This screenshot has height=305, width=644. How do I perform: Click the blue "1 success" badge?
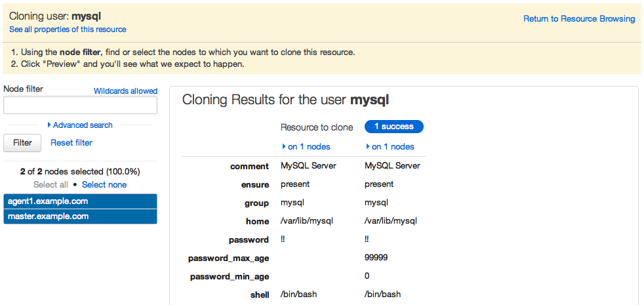[x=393, y=127]
